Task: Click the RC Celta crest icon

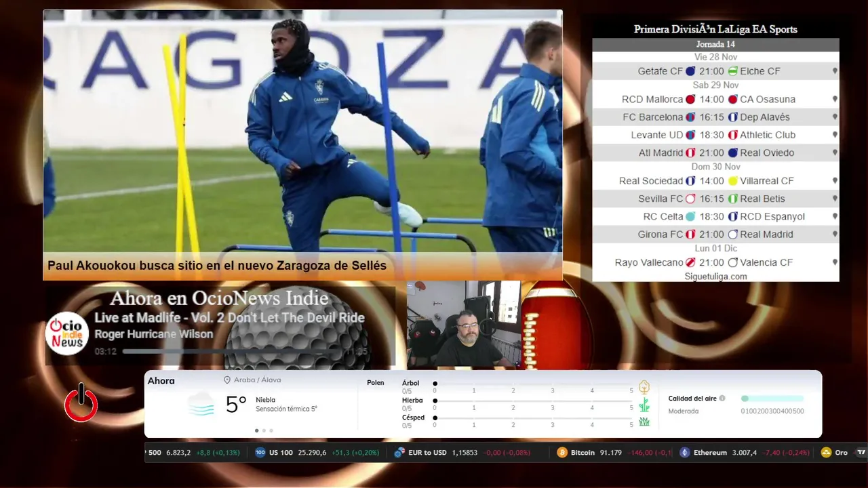Action: pyautogui.click(x=690, y=217)
